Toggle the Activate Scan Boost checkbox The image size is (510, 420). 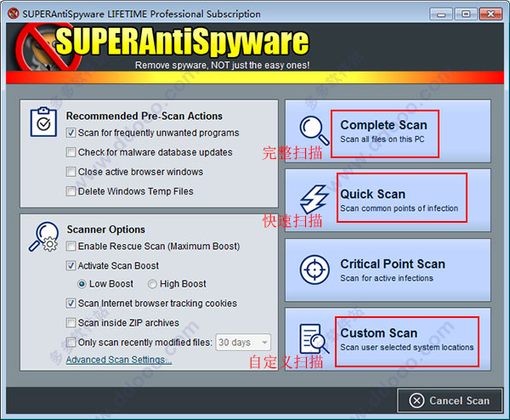coord(71,265)
